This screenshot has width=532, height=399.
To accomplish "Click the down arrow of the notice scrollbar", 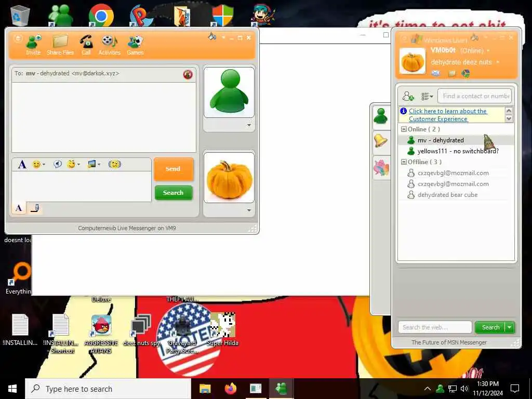I will [509, 119].
